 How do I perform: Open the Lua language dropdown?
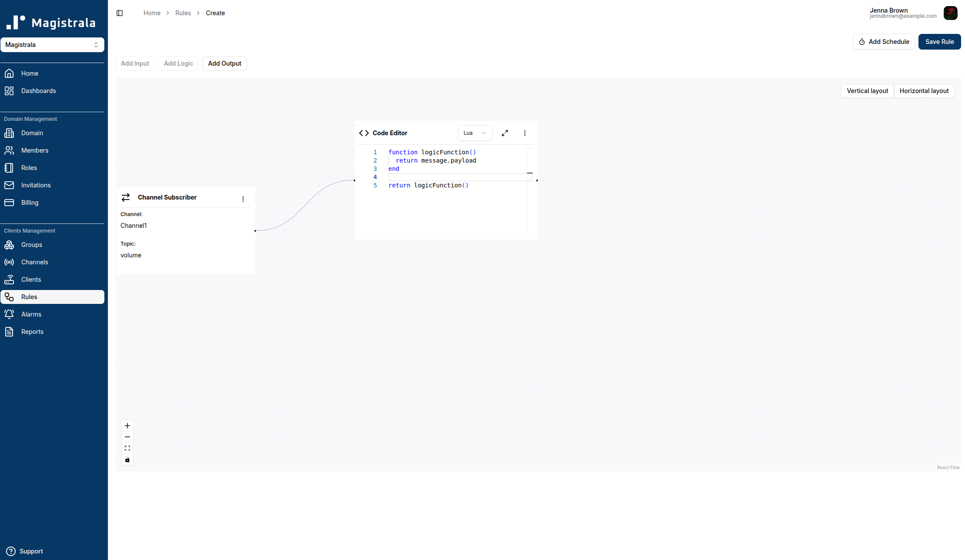point(475,133)
